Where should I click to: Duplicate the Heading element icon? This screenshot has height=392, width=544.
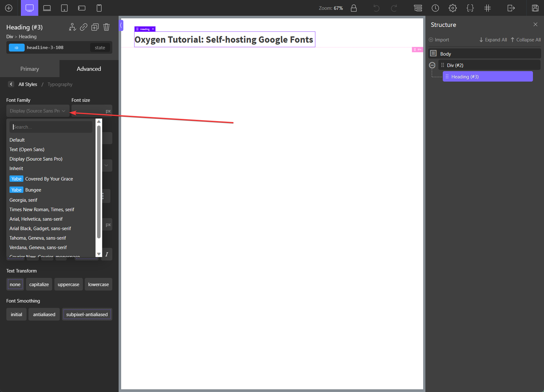95,27
